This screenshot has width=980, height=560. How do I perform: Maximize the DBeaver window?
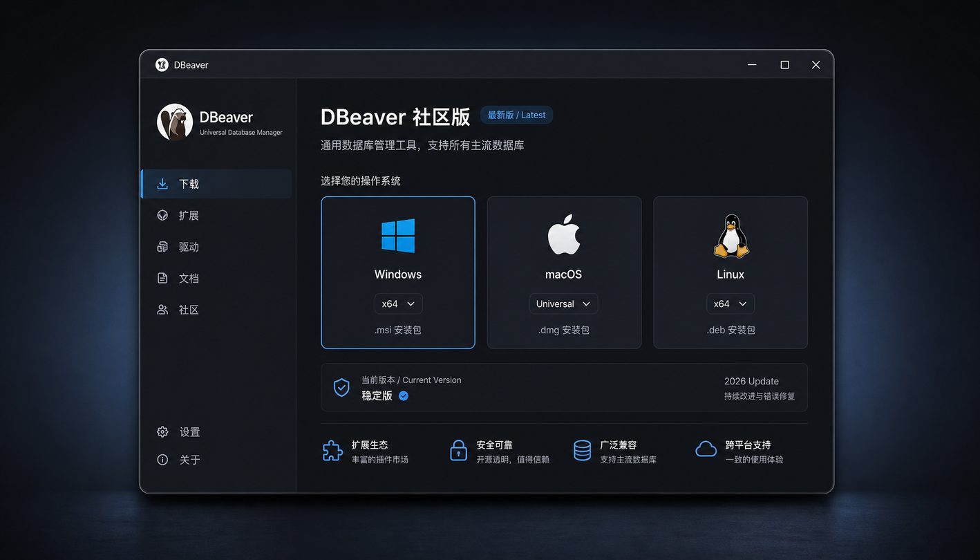click(784, 65)
